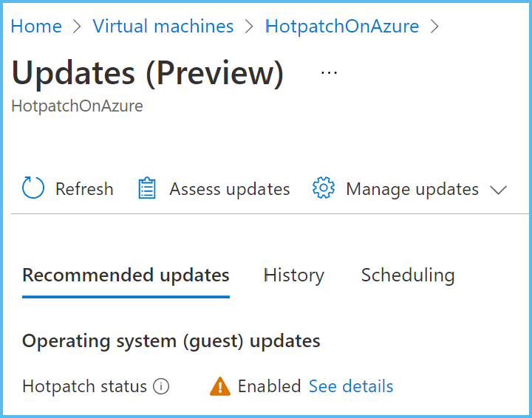Open the more options ellipsis menu
Viewport: 532px width, 418px height.
tap(329, 73)
